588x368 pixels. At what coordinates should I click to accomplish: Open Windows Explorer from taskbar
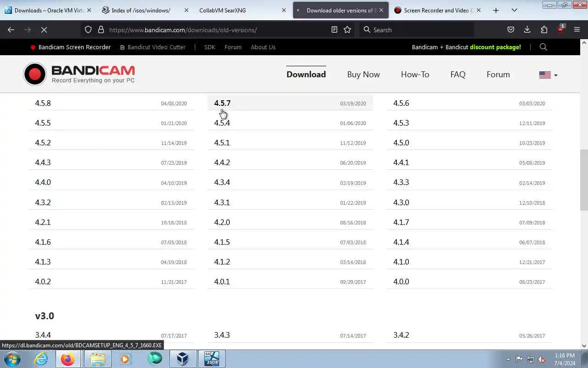tap(97, 359)
